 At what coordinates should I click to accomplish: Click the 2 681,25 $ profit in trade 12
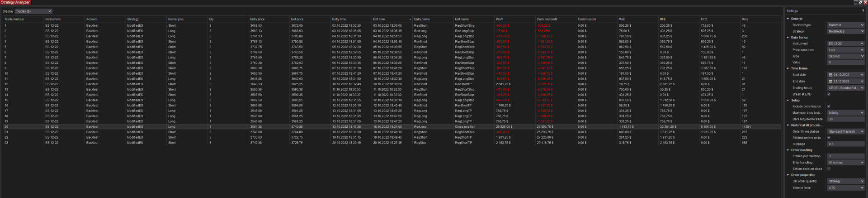503,84
